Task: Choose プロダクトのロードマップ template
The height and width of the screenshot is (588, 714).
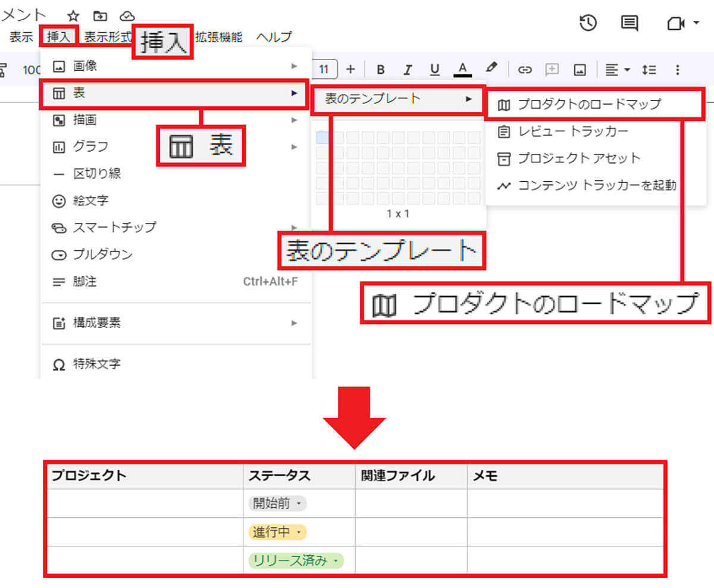Action: pos(595,105)
